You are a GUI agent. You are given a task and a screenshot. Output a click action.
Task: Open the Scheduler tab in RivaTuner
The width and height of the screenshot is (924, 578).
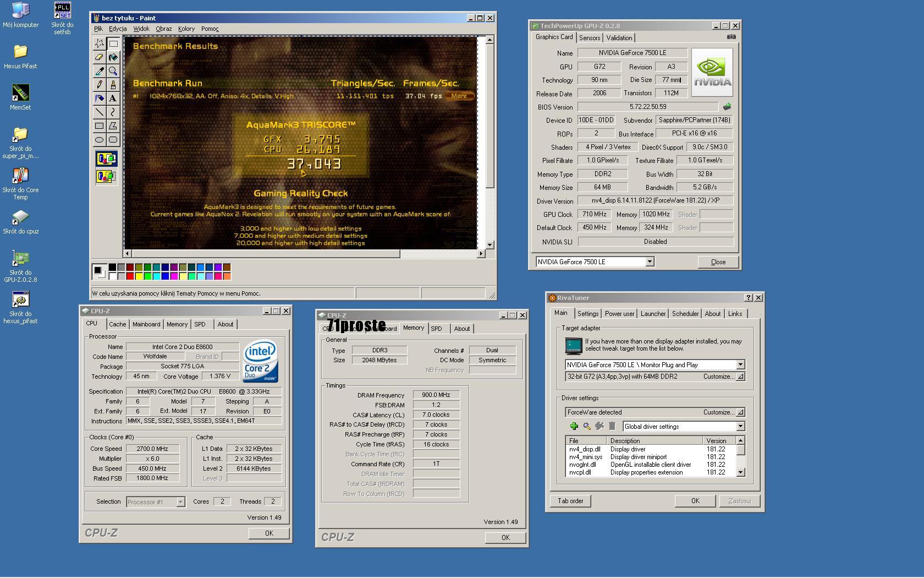(685, 314)
